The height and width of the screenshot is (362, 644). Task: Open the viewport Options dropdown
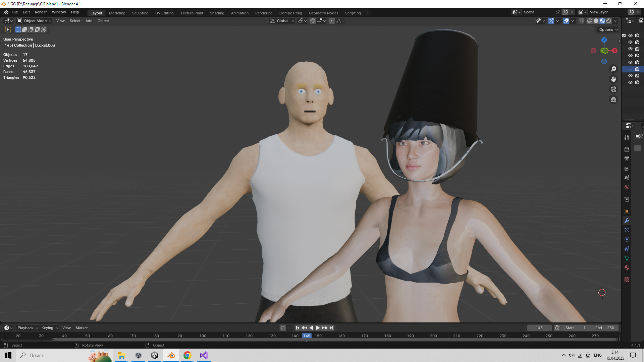tap(608, 29)
